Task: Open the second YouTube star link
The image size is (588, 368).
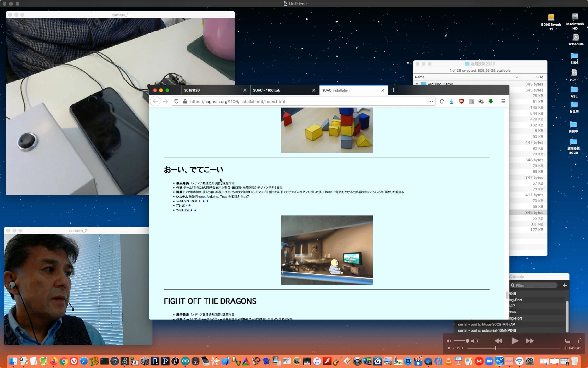Action: [195, 210]
